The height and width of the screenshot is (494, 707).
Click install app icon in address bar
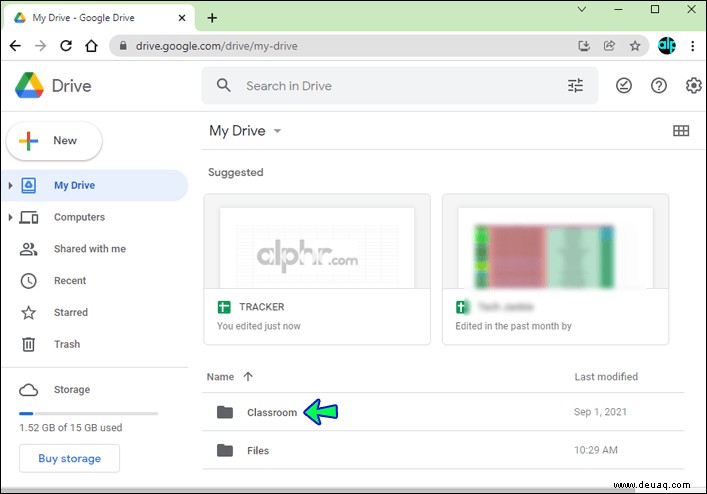pos(584,46)
